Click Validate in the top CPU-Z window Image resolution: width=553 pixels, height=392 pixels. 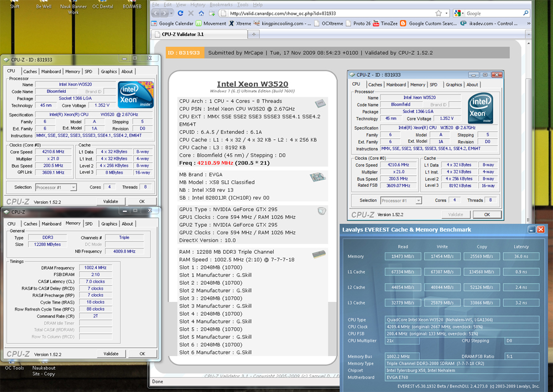coord(111,201)
